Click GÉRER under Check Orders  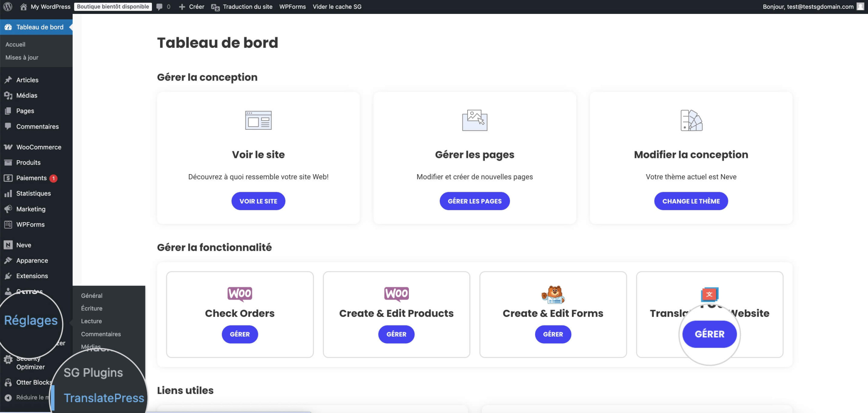(240, 334)
